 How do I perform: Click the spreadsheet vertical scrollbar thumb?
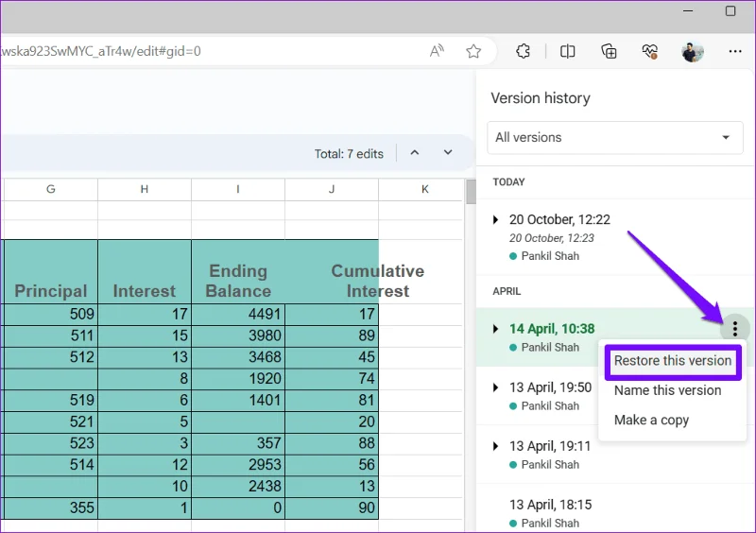pyautogui.click(x=471, y=192)
